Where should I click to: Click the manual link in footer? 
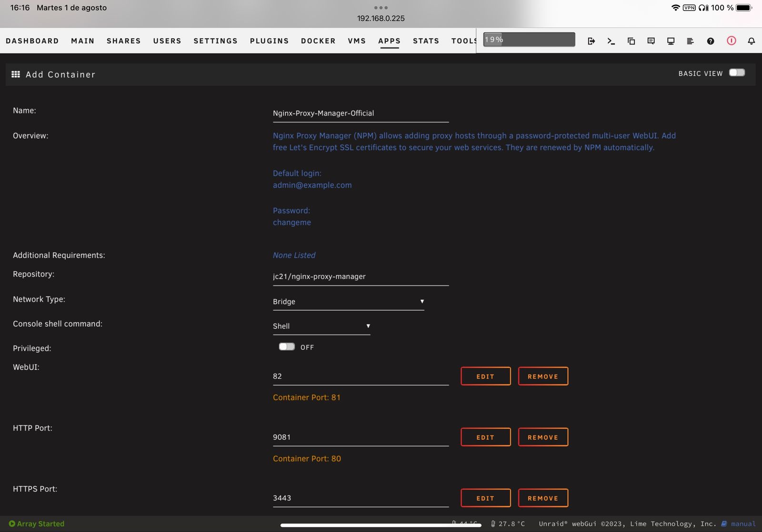[x=743, y=523]
